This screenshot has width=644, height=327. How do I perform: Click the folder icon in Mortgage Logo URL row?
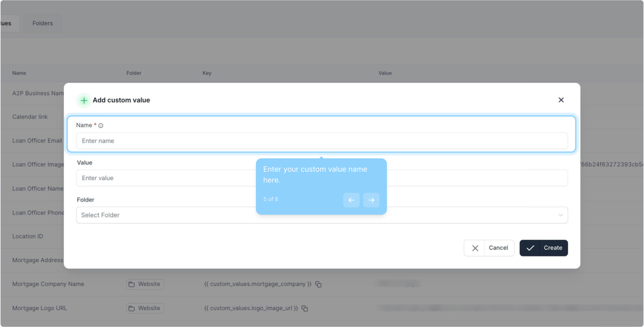pos(132,308)
